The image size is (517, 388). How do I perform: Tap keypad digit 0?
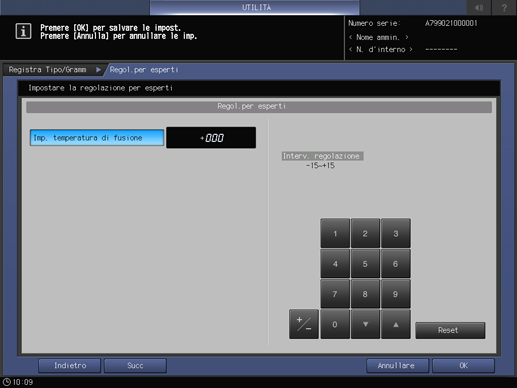click(335, 324)
